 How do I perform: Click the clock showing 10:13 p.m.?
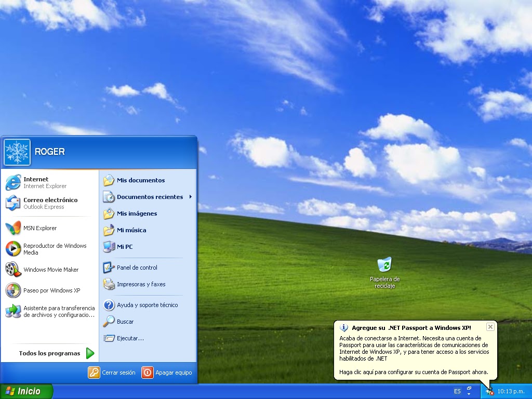click(511, 391)
